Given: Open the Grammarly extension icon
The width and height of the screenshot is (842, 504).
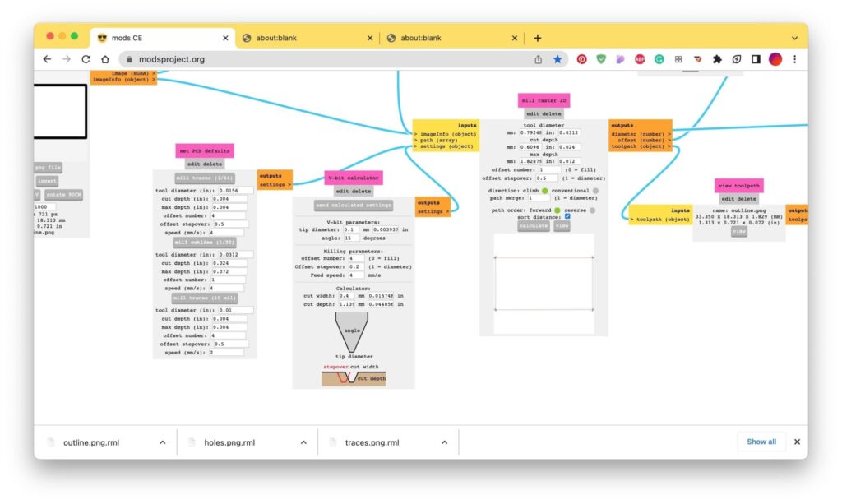Looking at the screenshot, I should click(659, 59).
